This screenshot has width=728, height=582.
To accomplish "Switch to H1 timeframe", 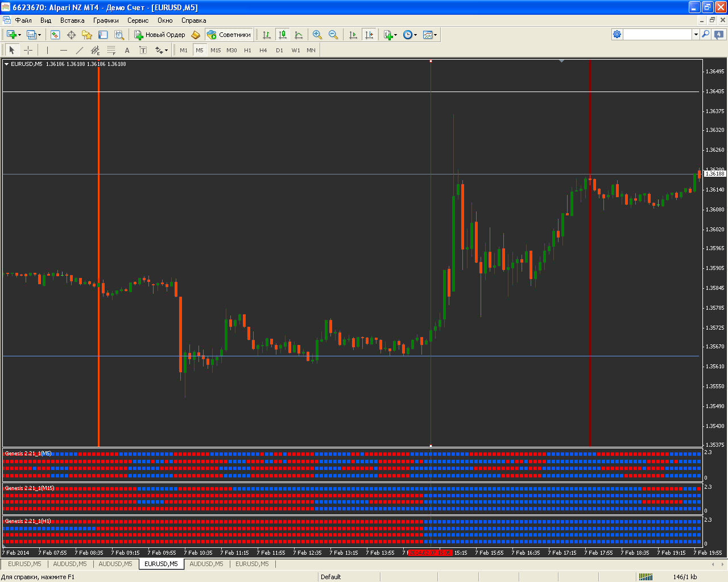I will (x=247, y=50).
